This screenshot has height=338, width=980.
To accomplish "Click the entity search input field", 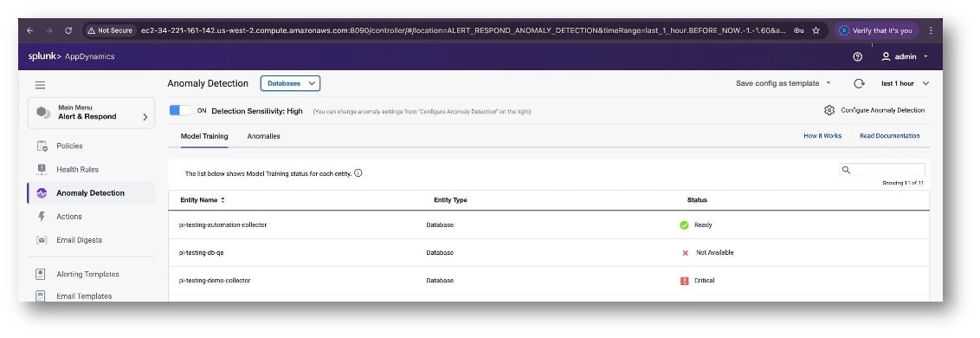I will coord(882,170).
